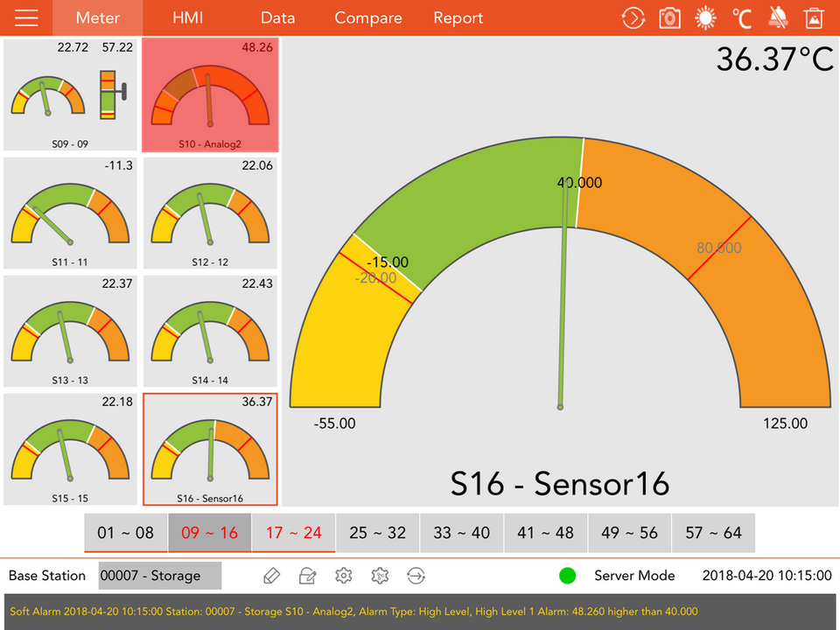Select the S16 - Sensor16 meter tile
Image resolution: width=840 pixels, height=630 pixels.
210,450
